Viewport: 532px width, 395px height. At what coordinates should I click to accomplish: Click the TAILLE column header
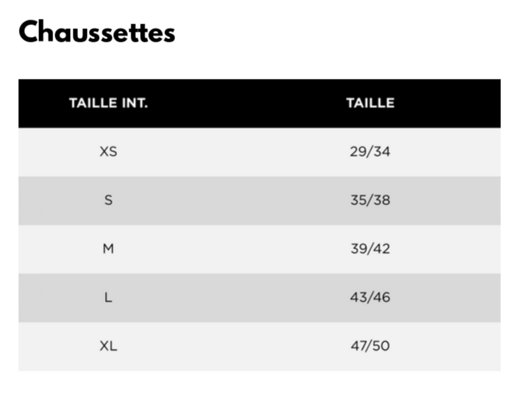370,103
